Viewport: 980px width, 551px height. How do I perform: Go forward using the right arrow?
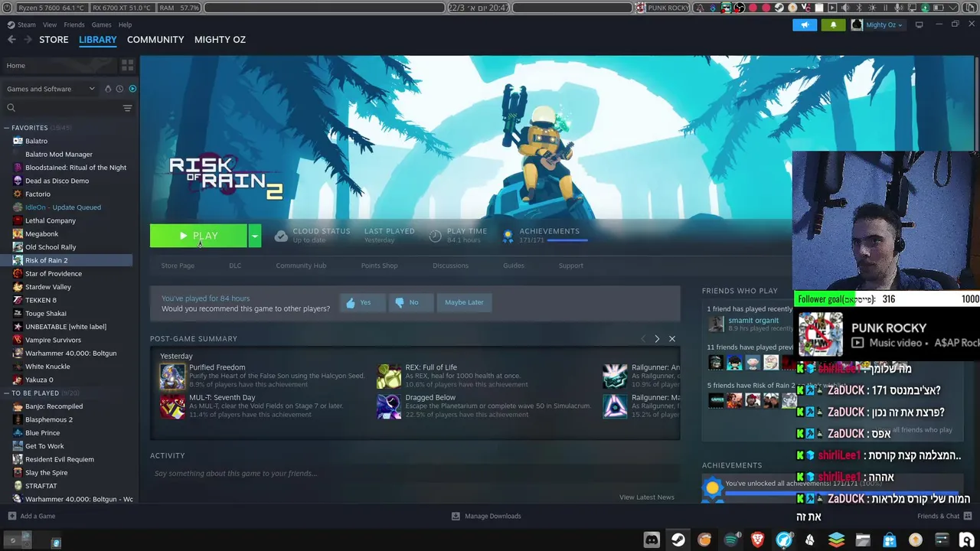(x=28, y=40)
